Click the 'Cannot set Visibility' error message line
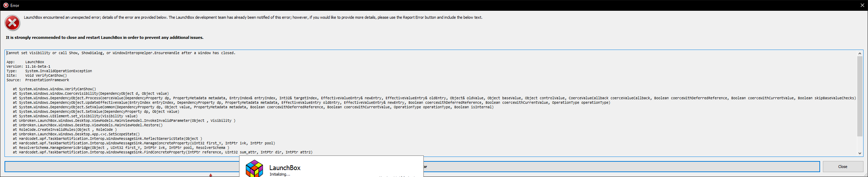The width and height of the screenshot is (868, 177). pyautogui.click(x=121, y=53)
